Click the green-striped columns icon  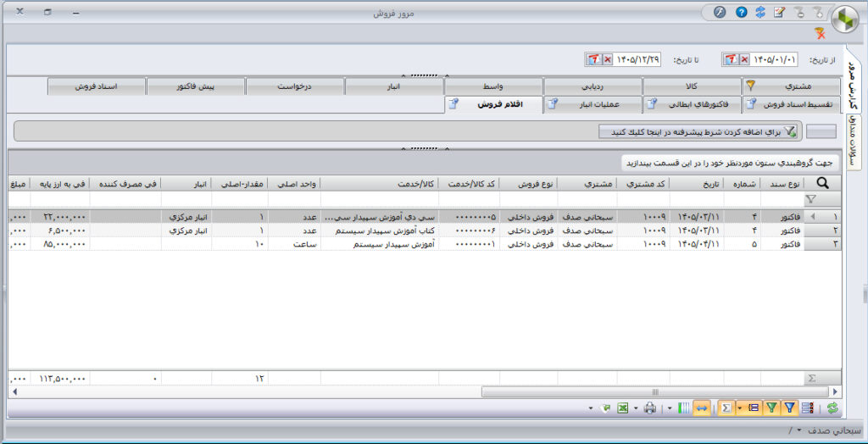click(684, 408)
